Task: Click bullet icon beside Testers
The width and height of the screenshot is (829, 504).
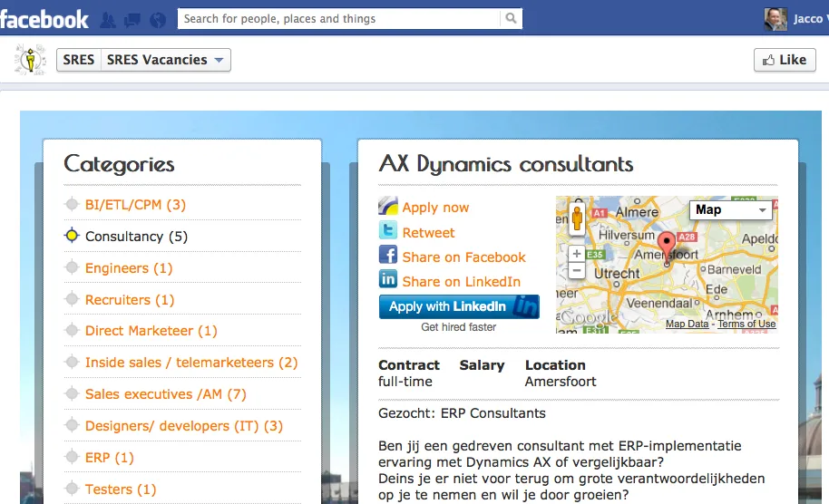Action: click(x=72, y=489)
